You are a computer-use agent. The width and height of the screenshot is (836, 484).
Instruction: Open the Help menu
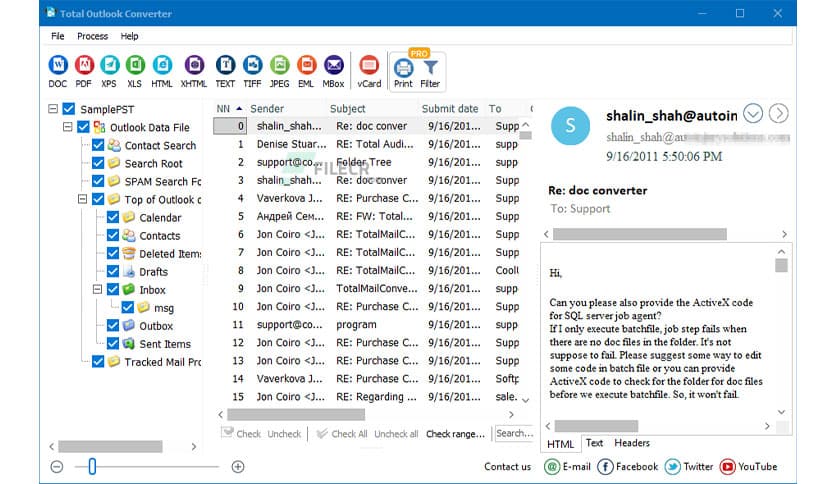[129, 36]
